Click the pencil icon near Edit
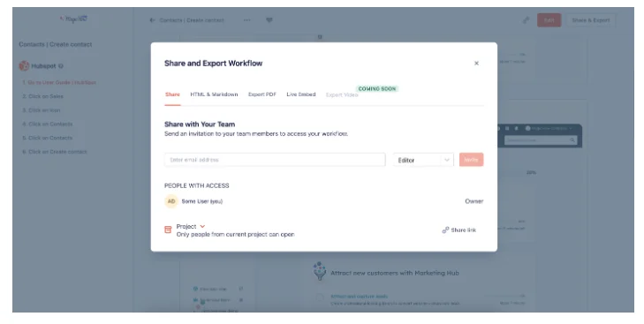The image size is (644, 324). 526,20
